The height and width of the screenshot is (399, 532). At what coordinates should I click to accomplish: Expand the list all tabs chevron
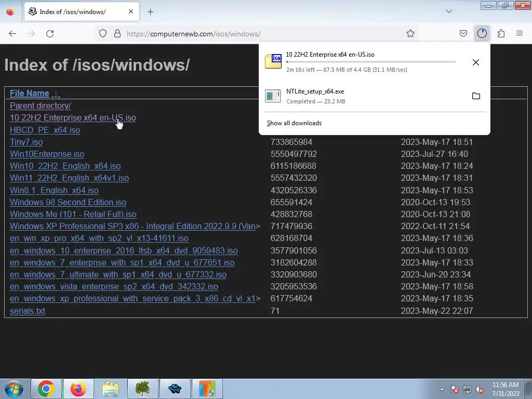point(449,11)
